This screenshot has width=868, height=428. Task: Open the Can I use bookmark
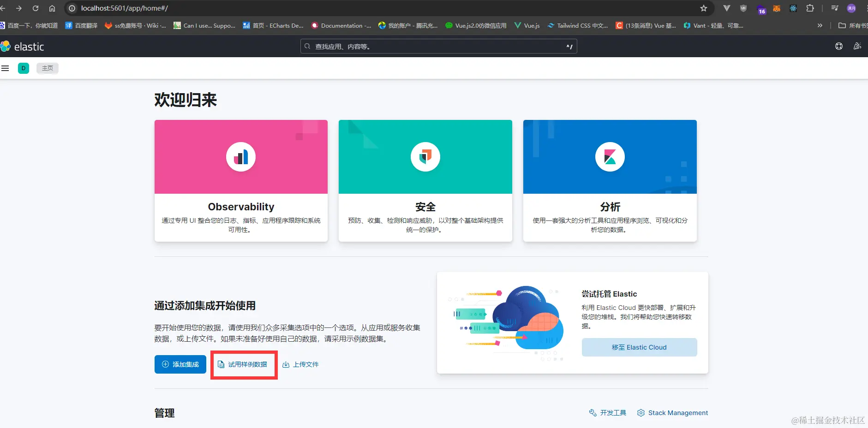204,25
